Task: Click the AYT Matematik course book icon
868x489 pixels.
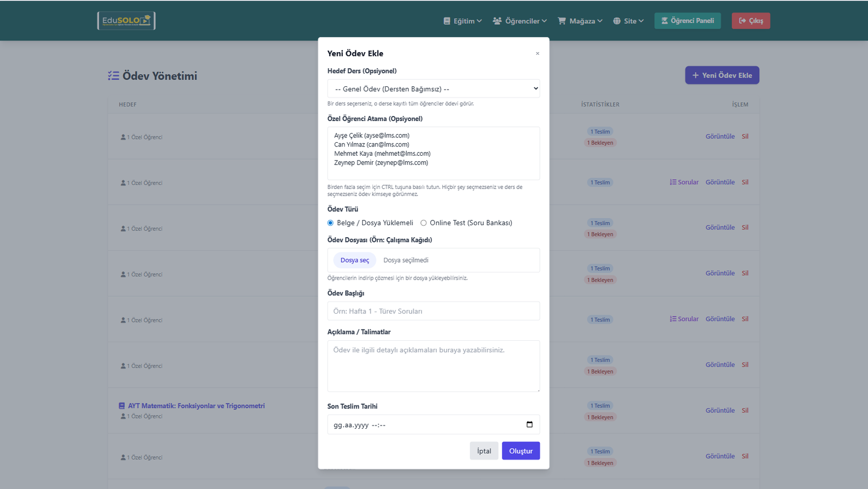Action: tap(122, 406)
